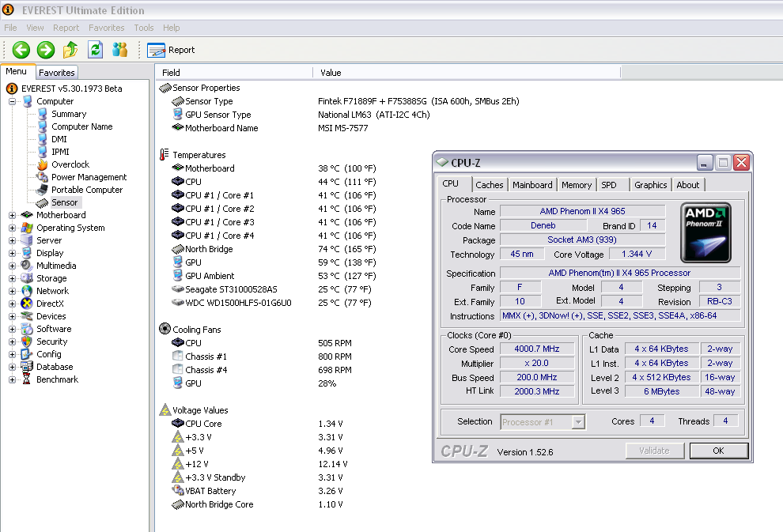Expand the Storage tree node
The image size is (783, 532).
[12, 278]
